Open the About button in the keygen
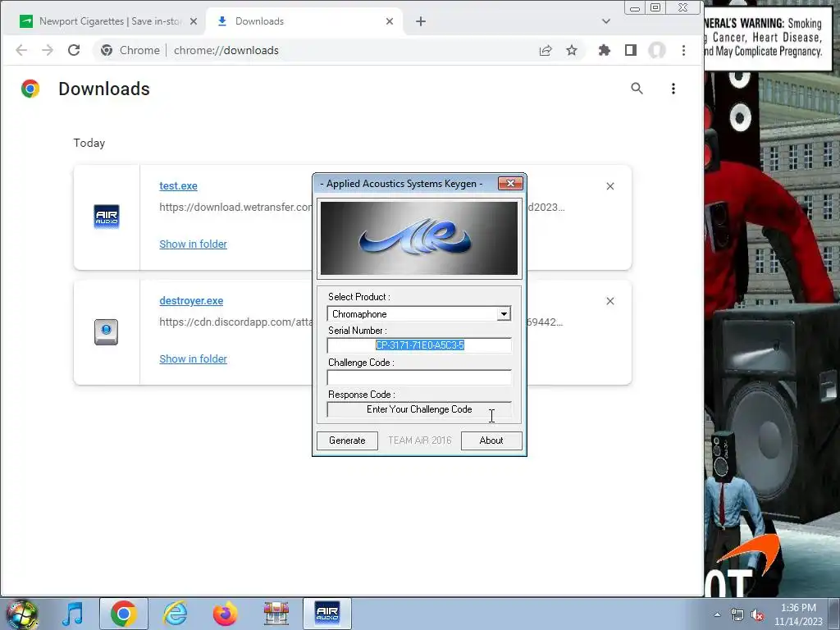The height and width of the screenshot is (630, 840). coord(491,441)
